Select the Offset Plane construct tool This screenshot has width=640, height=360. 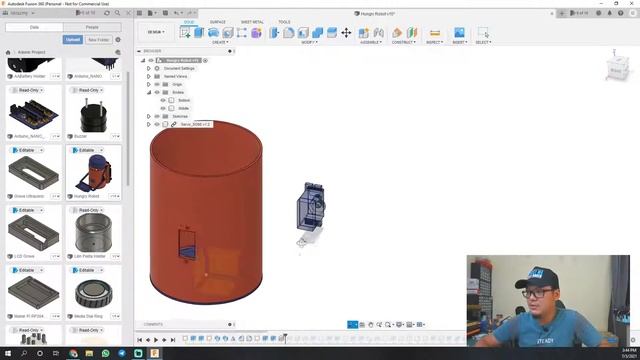[397, 33]
